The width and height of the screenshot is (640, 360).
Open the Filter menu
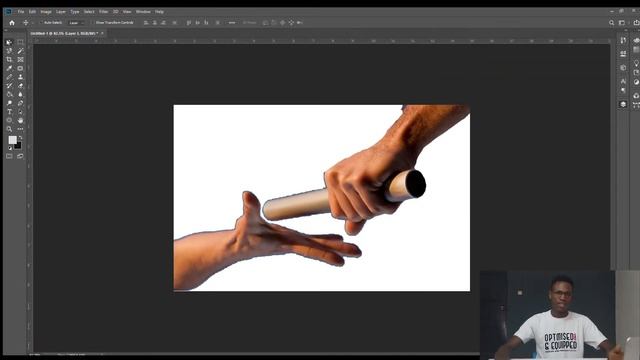pos(104,12)
